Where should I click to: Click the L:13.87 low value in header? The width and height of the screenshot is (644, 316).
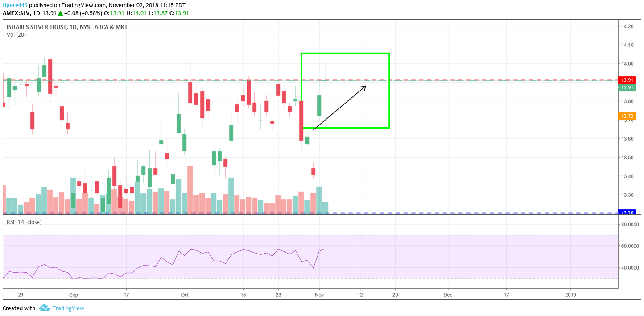(159, 13)
